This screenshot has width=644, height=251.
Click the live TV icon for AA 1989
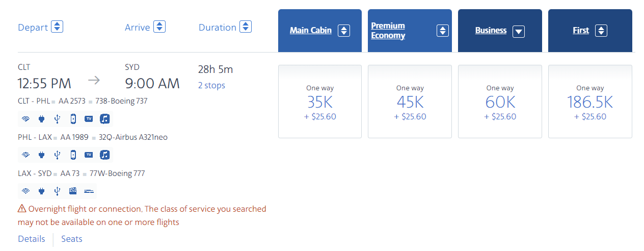[x=89, y=155]
